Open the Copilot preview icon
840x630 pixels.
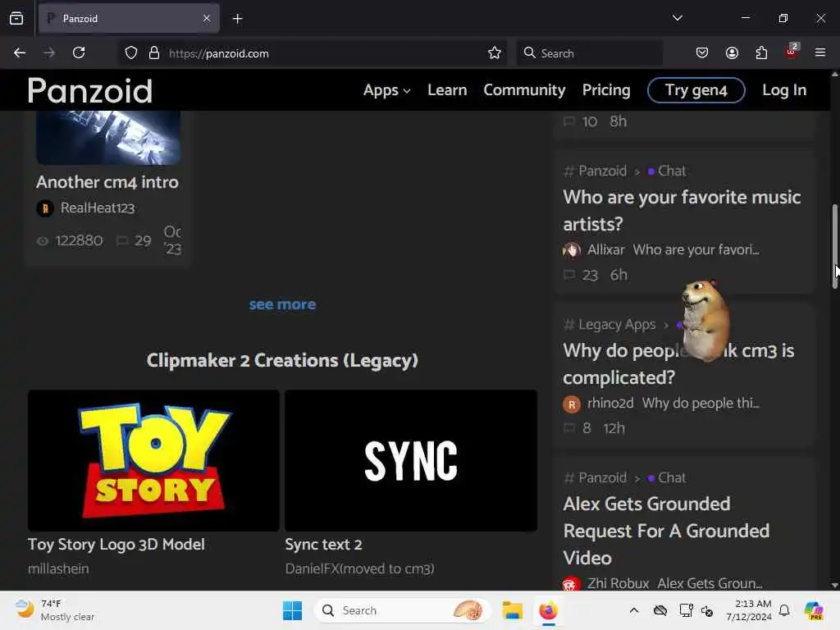pos(813,610)
